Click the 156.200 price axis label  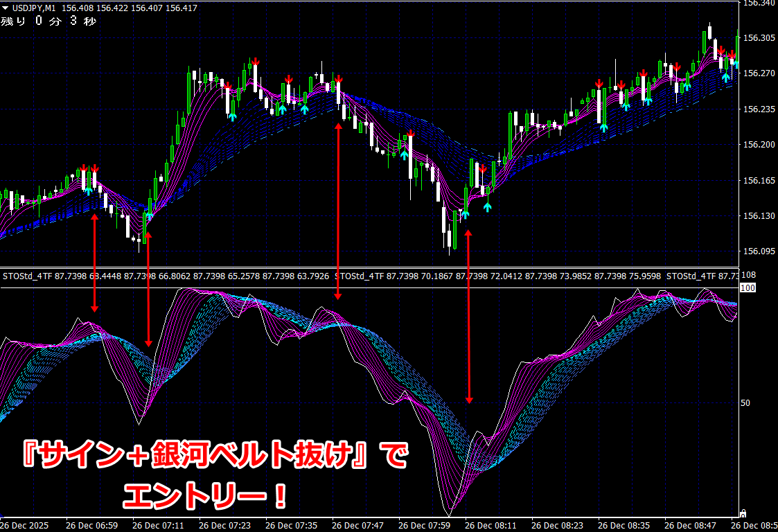pos(759,144)
